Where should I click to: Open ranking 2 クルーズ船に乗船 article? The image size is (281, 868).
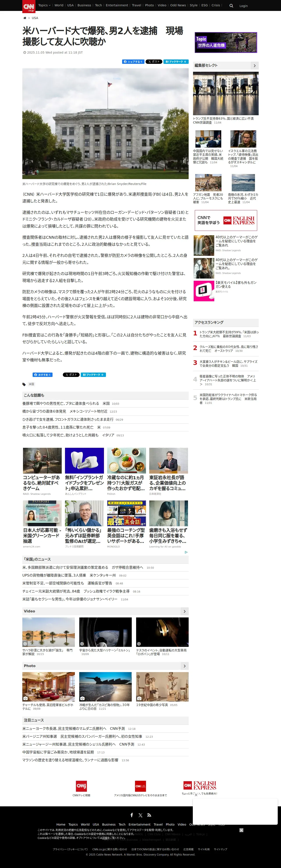[x=229, y=349]
